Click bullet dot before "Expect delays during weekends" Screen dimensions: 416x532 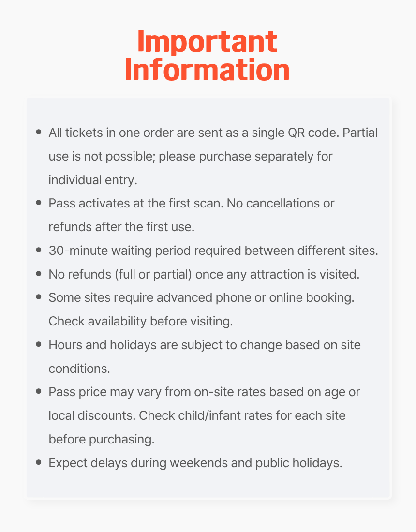[x=39, y=462]
